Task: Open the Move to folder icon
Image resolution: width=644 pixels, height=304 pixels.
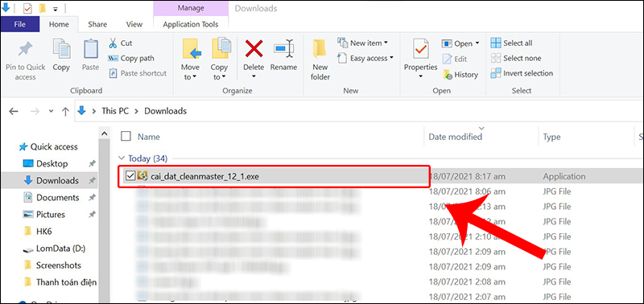Action: tap(191, 49)
